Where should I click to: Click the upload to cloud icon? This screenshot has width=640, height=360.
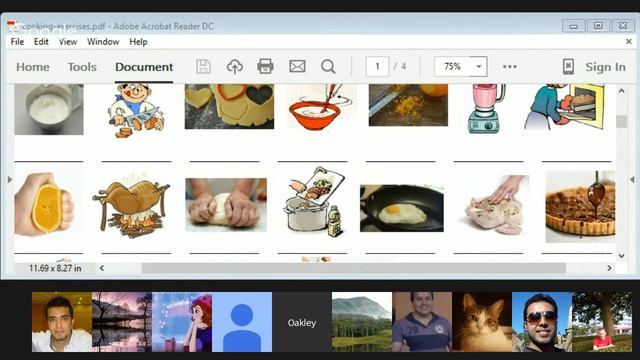point(235,66)
